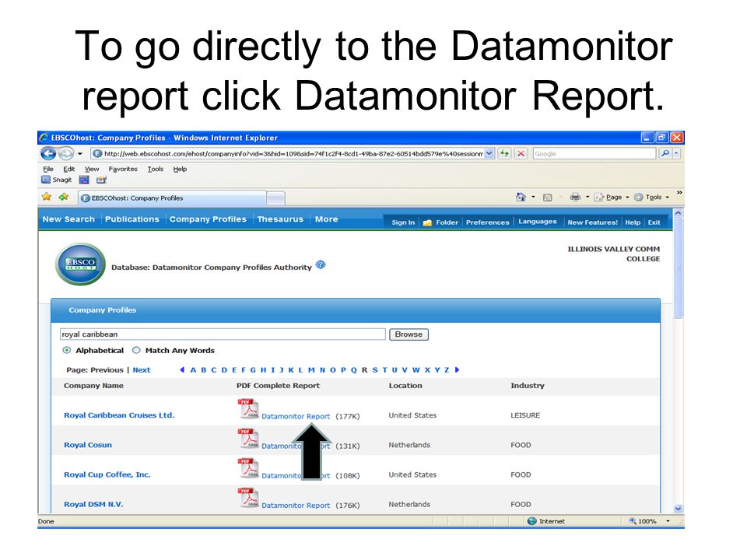Click the browser Forward arrow button
This screenshot has width=747, height=560.
[x=65, y=153]
